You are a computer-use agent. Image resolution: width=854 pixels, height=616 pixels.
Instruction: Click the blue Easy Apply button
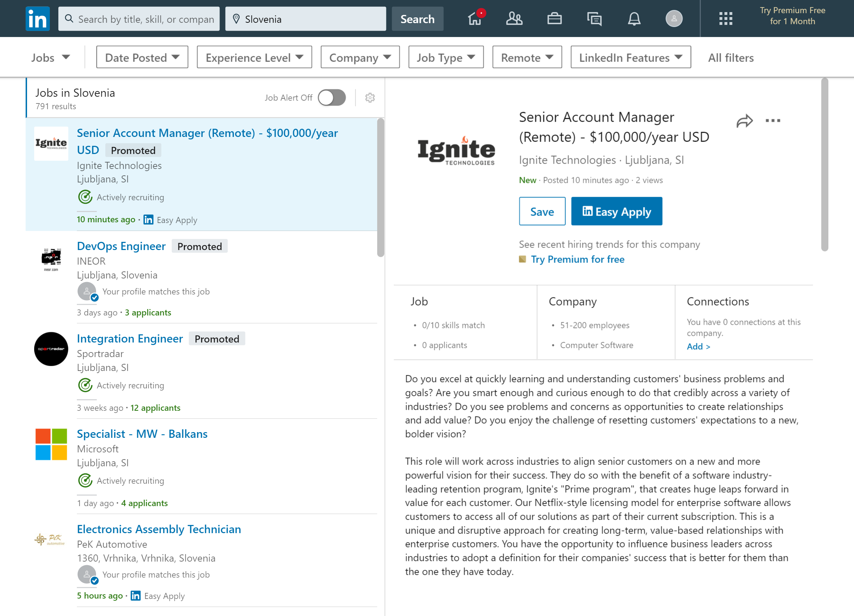616,211
